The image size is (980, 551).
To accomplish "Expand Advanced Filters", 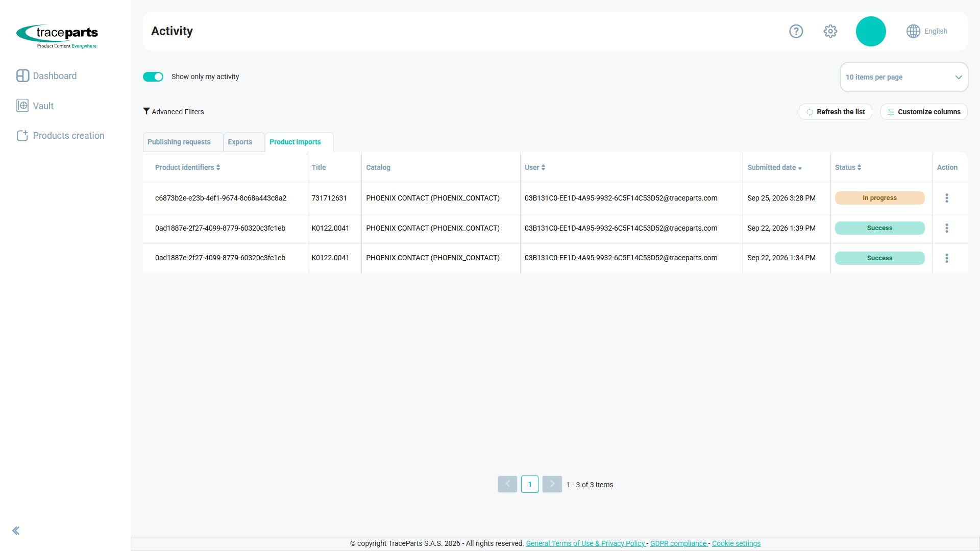I will pyautogui.click(x=174, y=112).
